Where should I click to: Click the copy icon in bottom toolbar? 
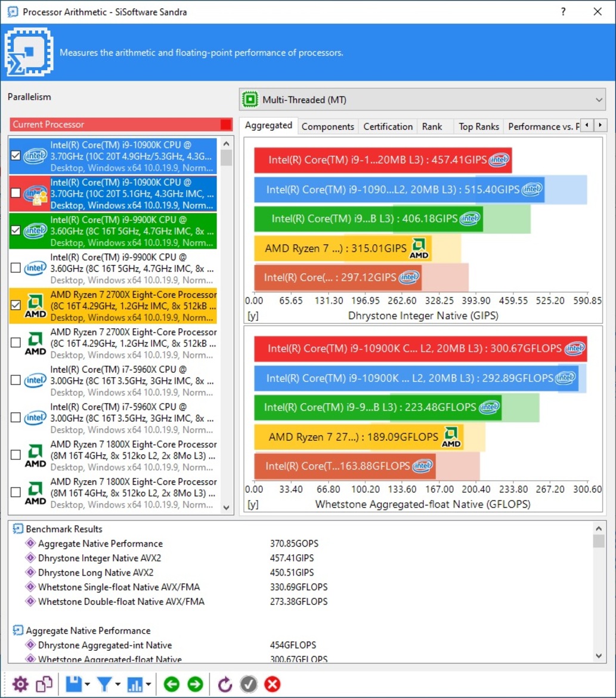44,684
